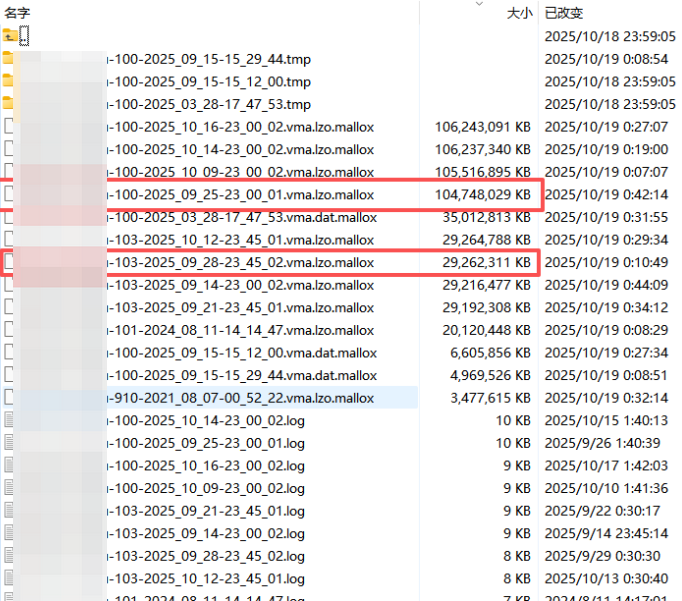The height and width of the screenshot is (601, 682).
Task: Select the 103-2025_09_21-23_45_01.log file
Action: pos(210,511)
